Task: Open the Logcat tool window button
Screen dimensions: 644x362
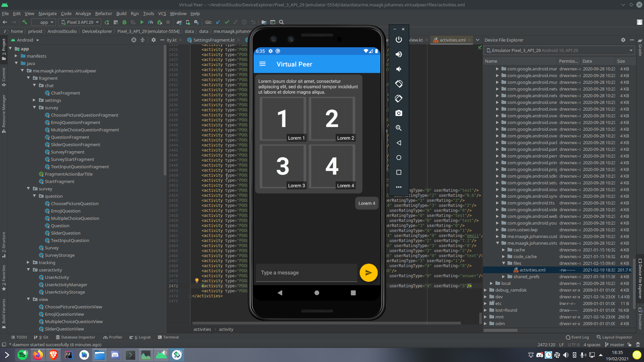Action: tap(140, 337)
